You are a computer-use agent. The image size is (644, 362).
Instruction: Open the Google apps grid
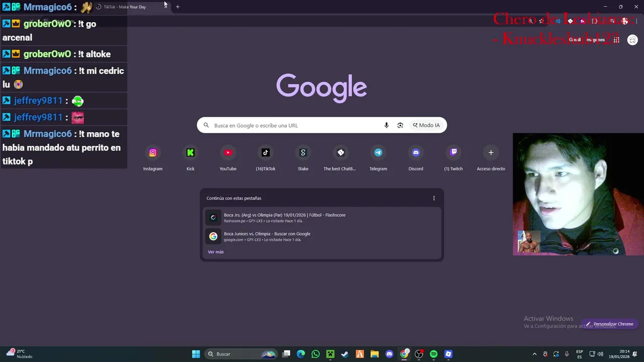(x=616, y=40)
